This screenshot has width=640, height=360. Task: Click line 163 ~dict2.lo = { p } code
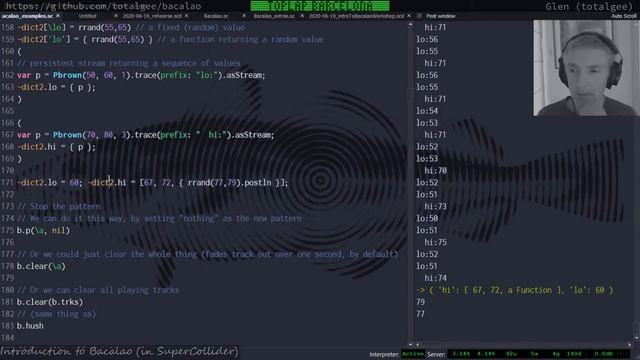56,87
